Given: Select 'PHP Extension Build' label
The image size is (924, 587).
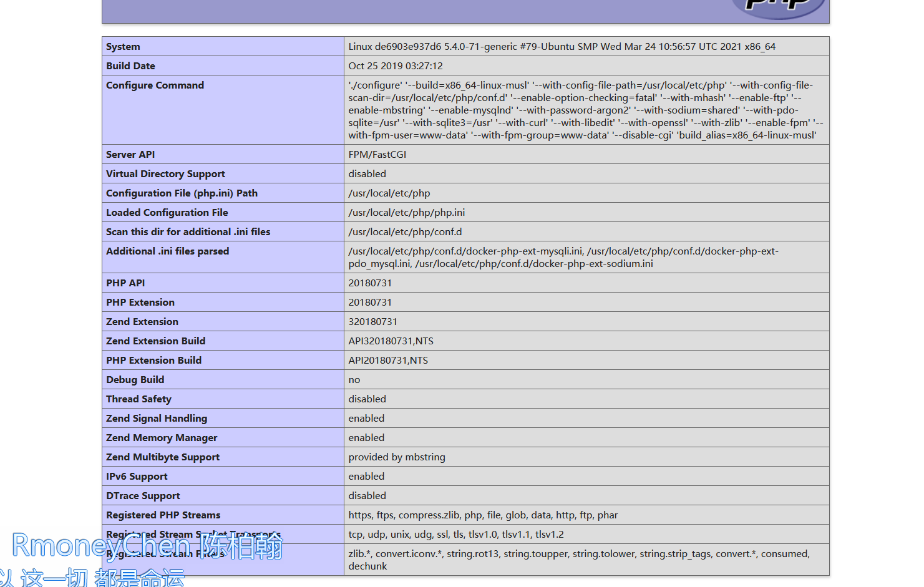Looking at the screenshot, I should (153, 361).
